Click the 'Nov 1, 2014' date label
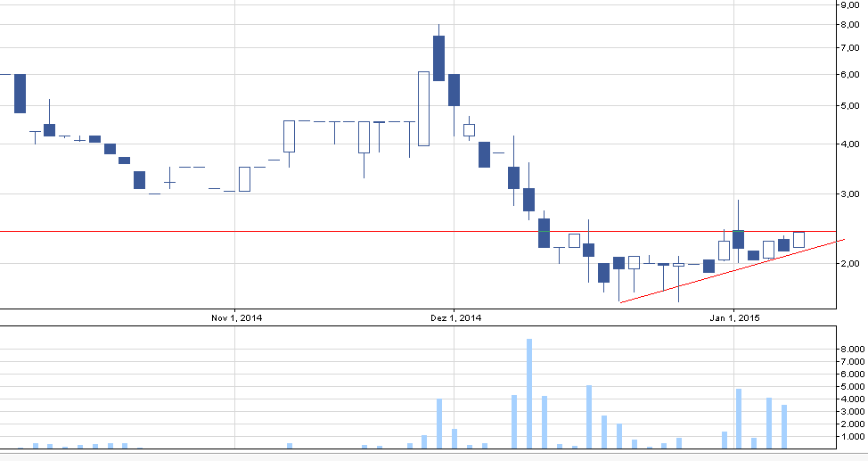868x461 pixels. point(236,318)
